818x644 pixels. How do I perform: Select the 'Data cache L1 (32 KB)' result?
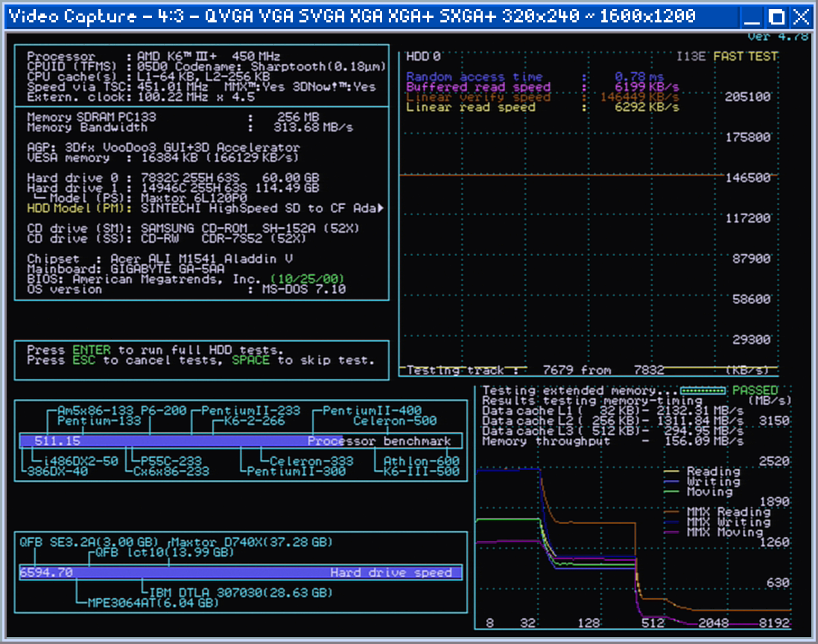tap(613, 411)
